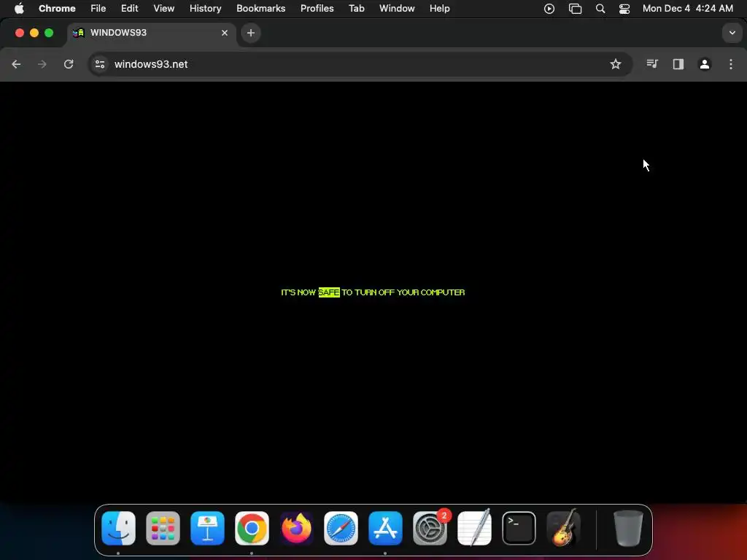Open the Tab menu
The image size is (747, 560).
(356, 9)
